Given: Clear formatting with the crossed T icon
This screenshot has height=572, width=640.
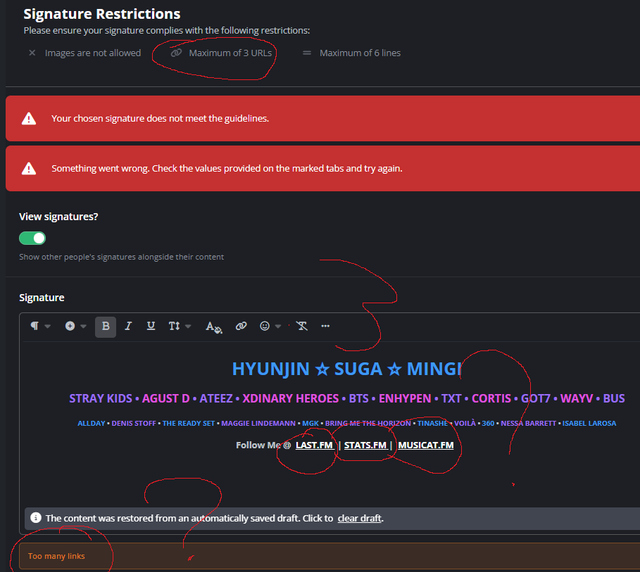Looking at the screenshot, I should point(302,326).
